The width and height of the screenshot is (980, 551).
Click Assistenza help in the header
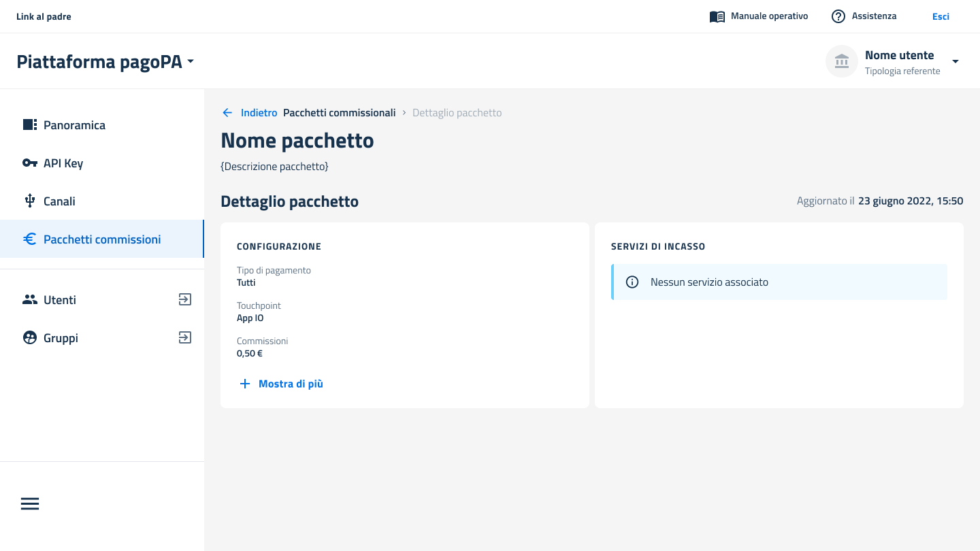(x=864, y=16)
